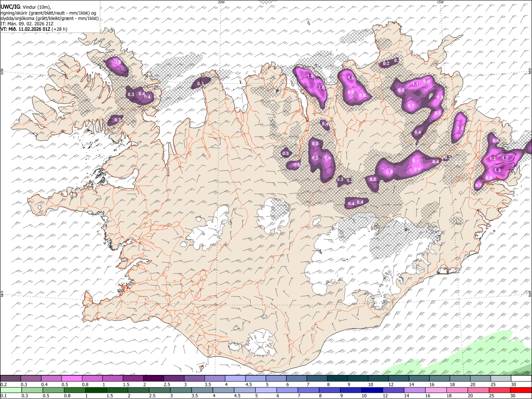Click the '1.3' snowfall value on the map
This screenshot has width=532, height=399.
point(493,158)
